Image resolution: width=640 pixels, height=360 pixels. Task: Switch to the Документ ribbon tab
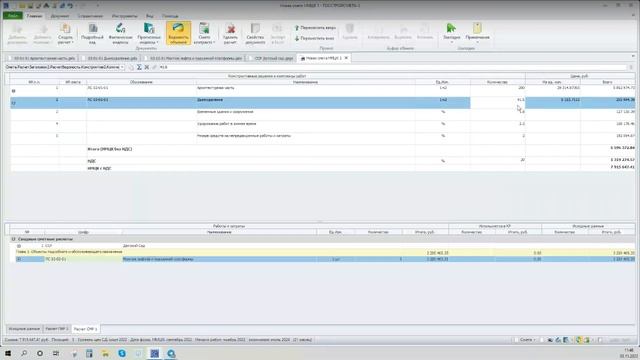tap(60, 16)
